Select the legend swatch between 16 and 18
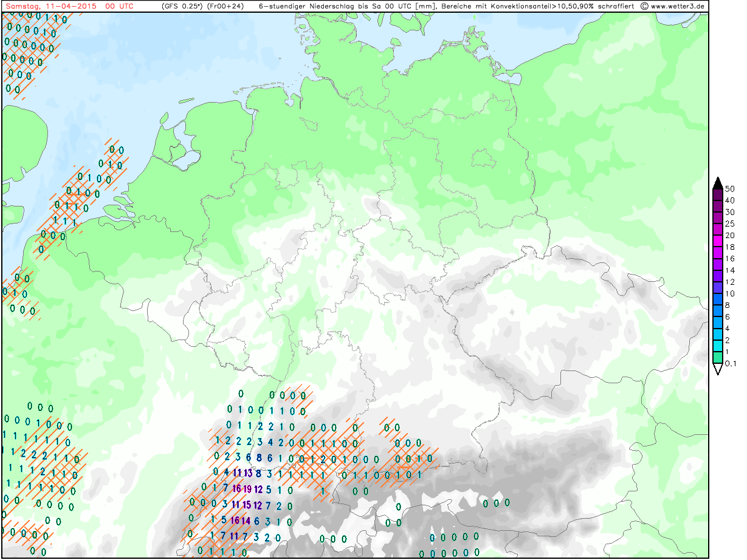747x560 pixels. click(717, 252)
